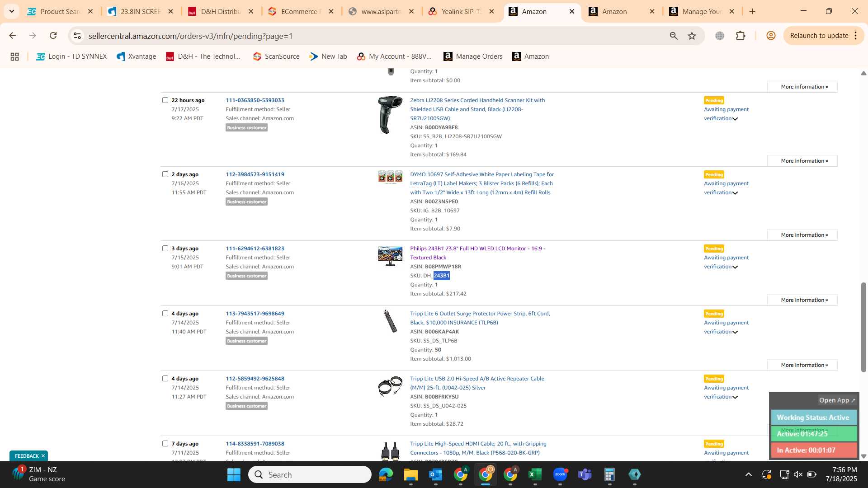868x488 pixels.
Task: Click Philips monitor product thumbnail
Action: click(390, 256)
